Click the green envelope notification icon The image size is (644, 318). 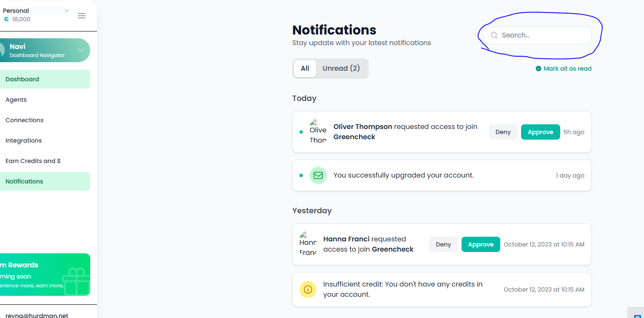click(x=318, y=175)
